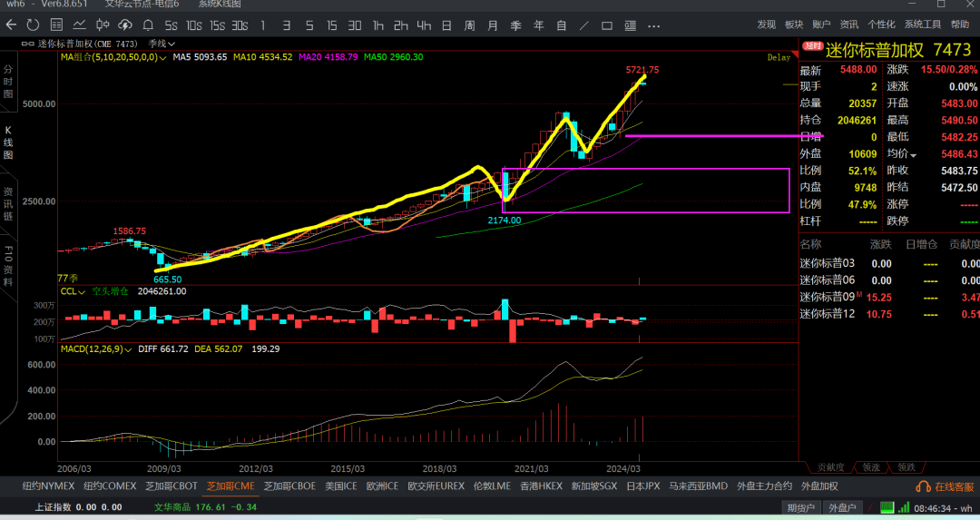Open the 系统工具 menu
Viewport: 980px width, 520px height.
923,25
